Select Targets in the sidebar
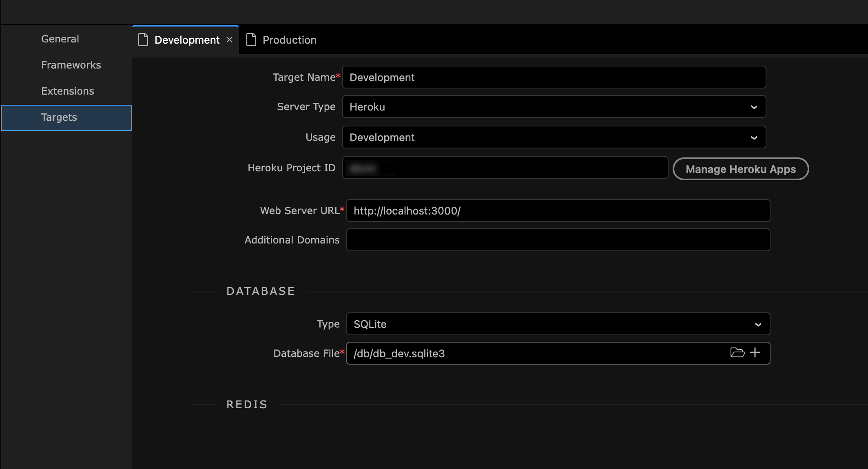868x469 pixels. pos(59,117)
